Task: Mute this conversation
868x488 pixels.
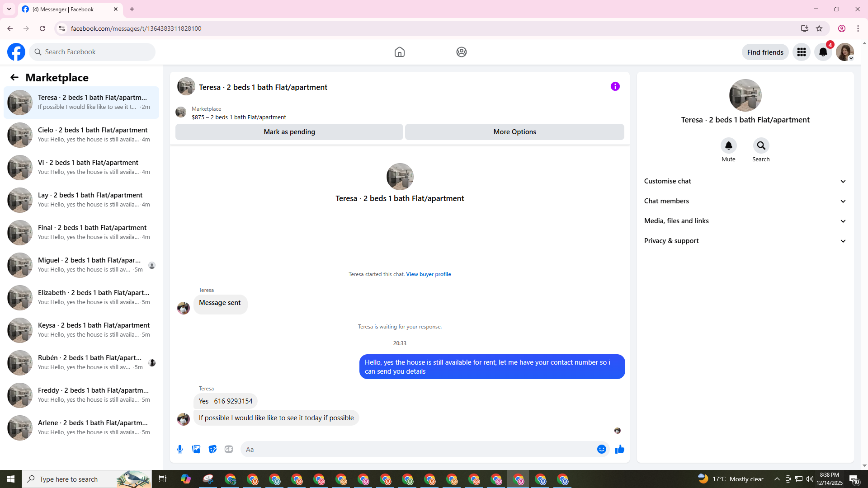Action: pyautogui.click(x=728, y=145)
